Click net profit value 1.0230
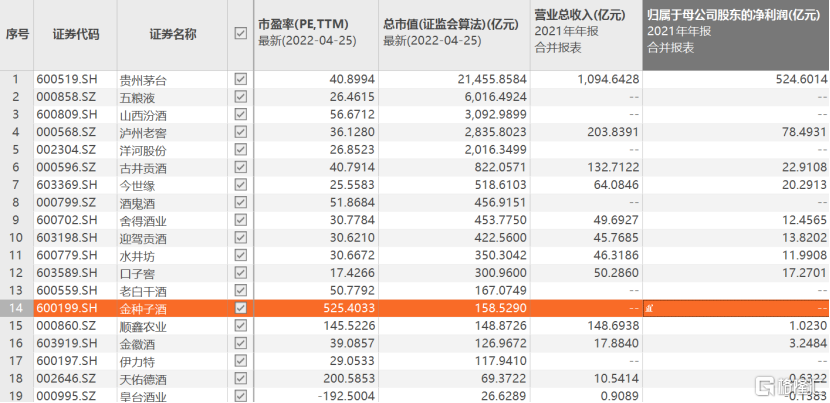Image resolution: width=830 pixels, height=403 pixels. click(806, 325)
